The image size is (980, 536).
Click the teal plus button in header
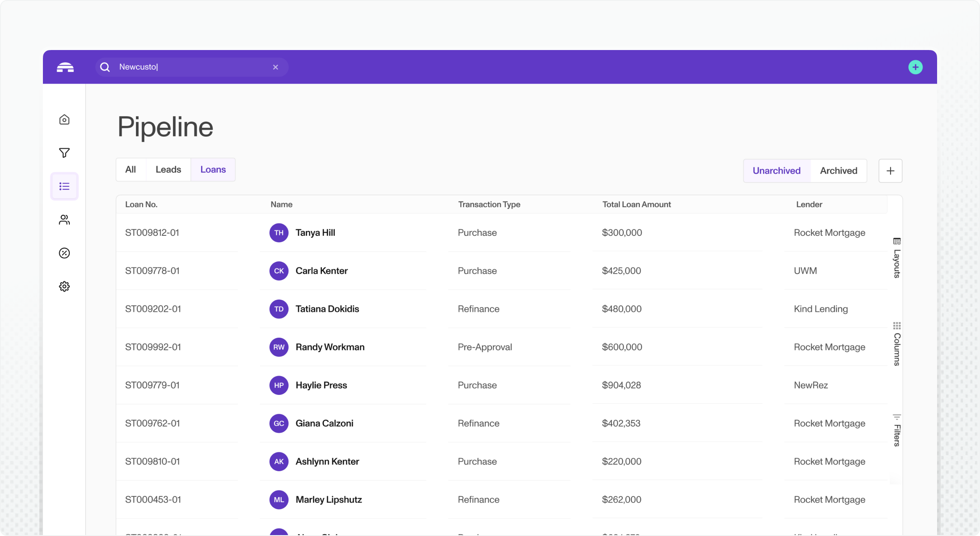coord(915,67)
